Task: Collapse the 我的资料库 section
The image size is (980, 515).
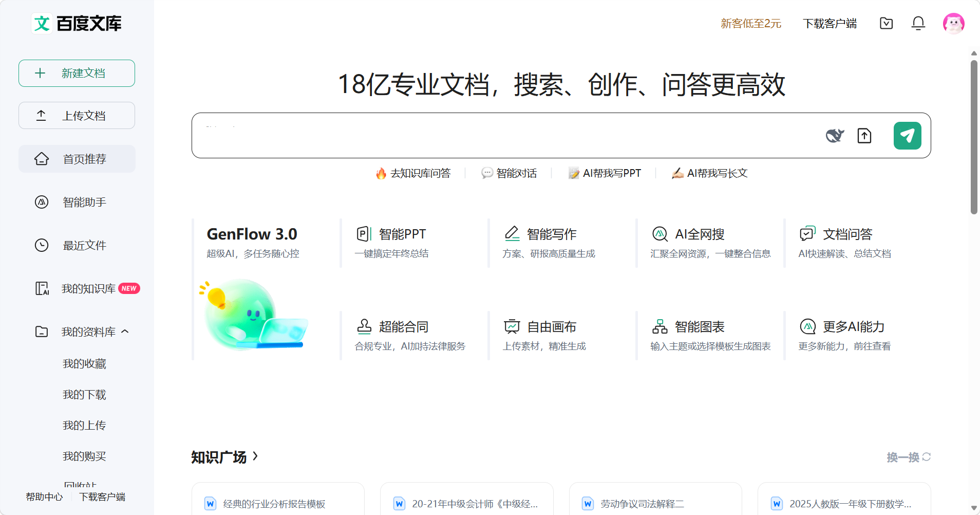Action: (126, 332)
